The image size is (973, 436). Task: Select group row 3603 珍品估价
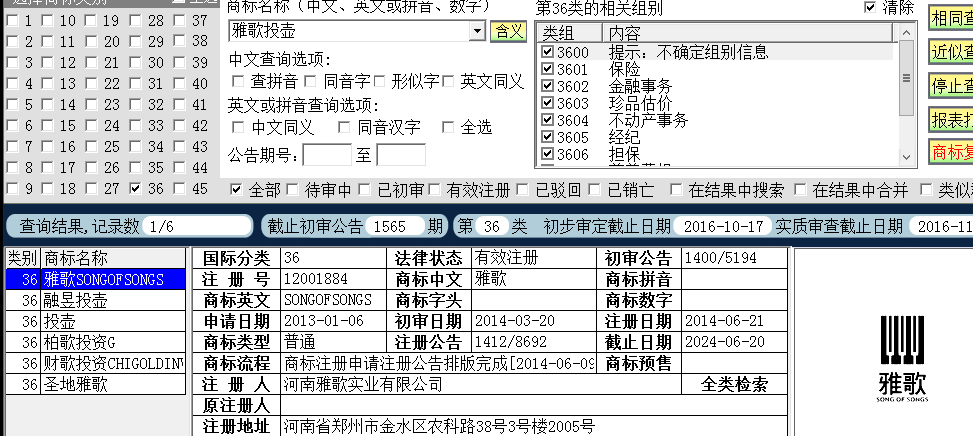click(717, 103)
